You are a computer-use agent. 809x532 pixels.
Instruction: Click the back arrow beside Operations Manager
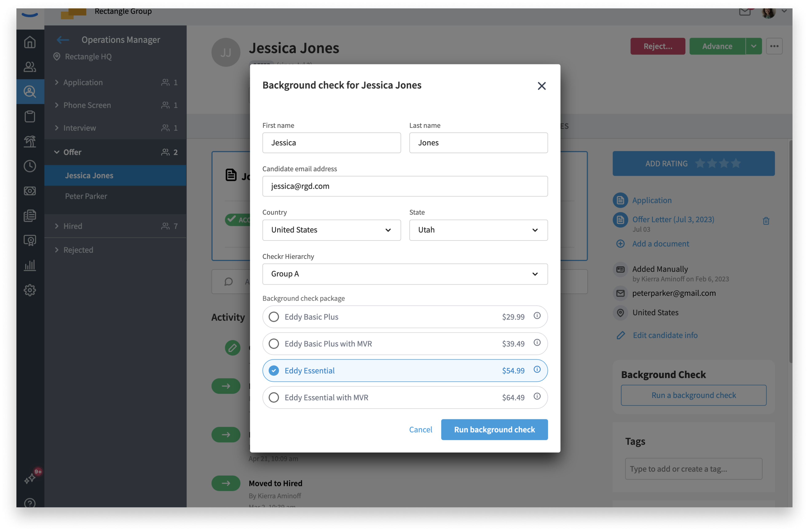pyautogui.click(x=63, y=40)
